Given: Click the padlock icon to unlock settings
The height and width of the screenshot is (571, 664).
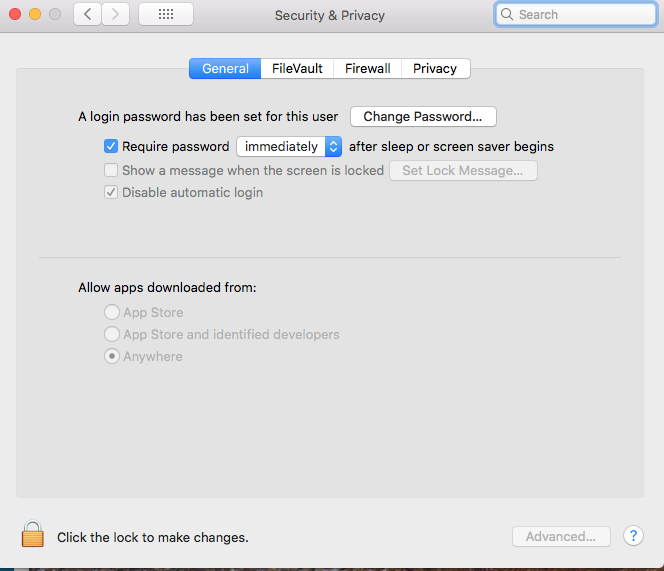Looking at the screenshot, I should (x=33, y=534).
